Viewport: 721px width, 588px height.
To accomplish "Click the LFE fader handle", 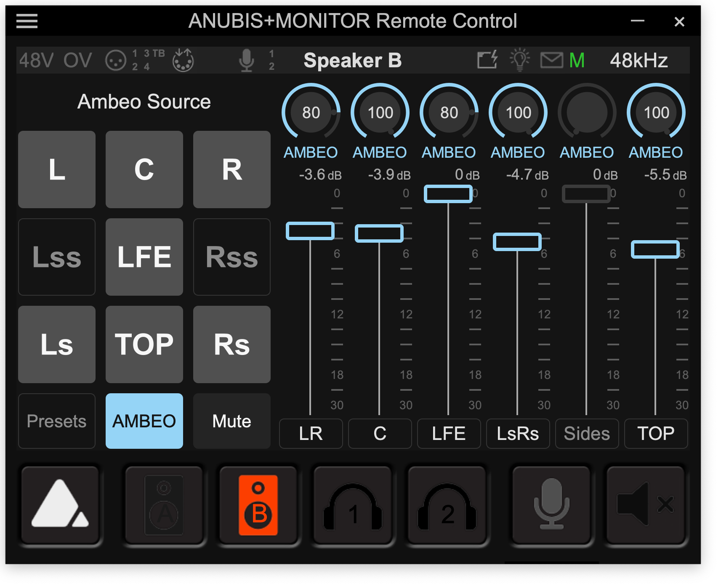I will click(x=448, y=194).
